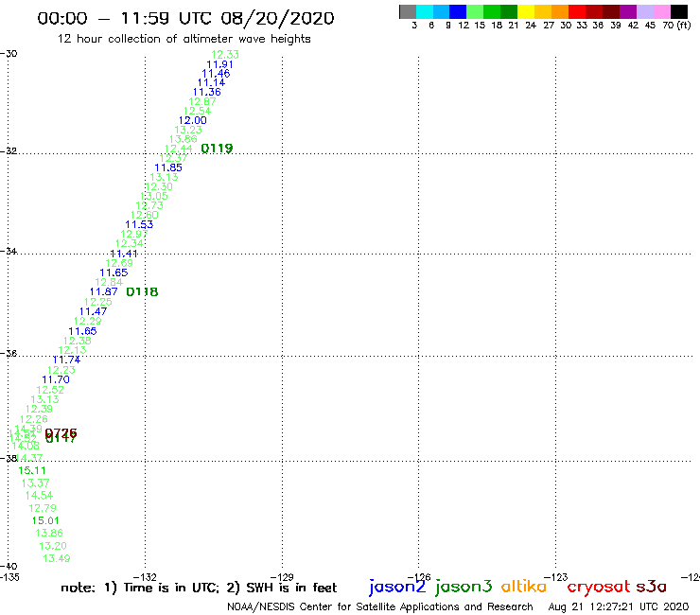Click the wave height value 11.36

[207, 92]
